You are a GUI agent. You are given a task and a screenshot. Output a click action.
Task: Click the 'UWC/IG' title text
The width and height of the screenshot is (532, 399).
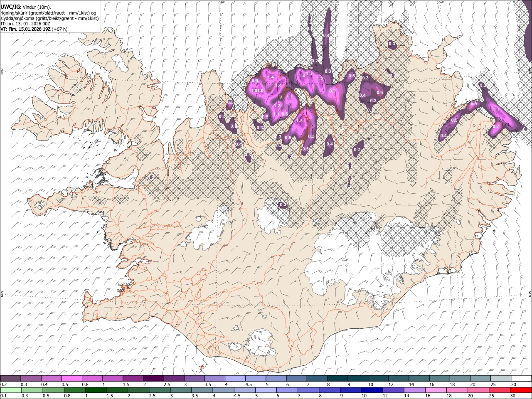[x=10, y=7]
